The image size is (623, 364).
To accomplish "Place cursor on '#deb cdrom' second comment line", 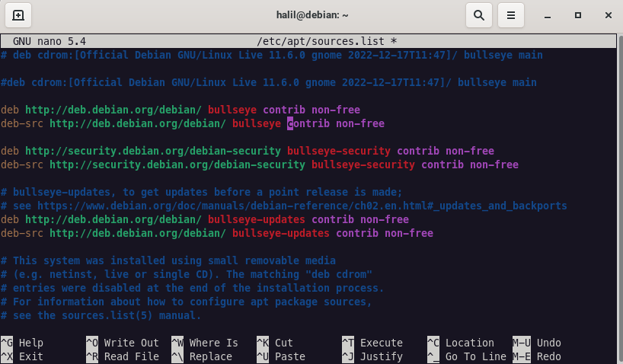I will pyautogui.click(x=269, y=82).
